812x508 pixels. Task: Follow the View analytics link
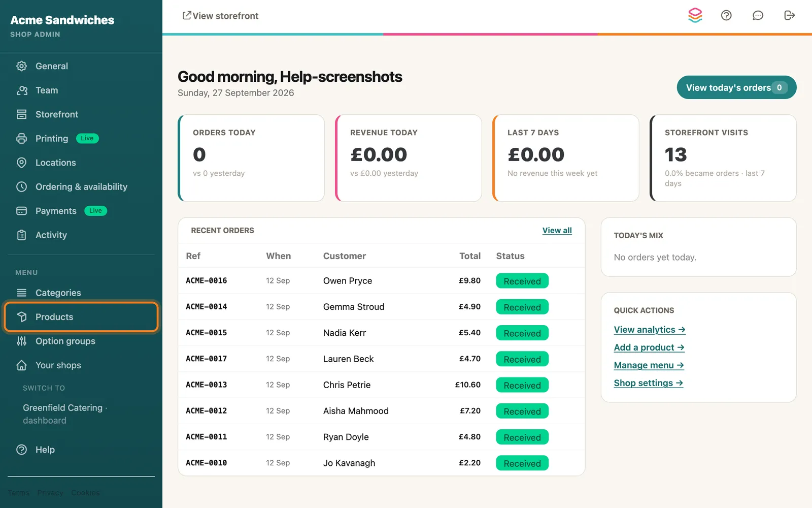coord(650,330)
